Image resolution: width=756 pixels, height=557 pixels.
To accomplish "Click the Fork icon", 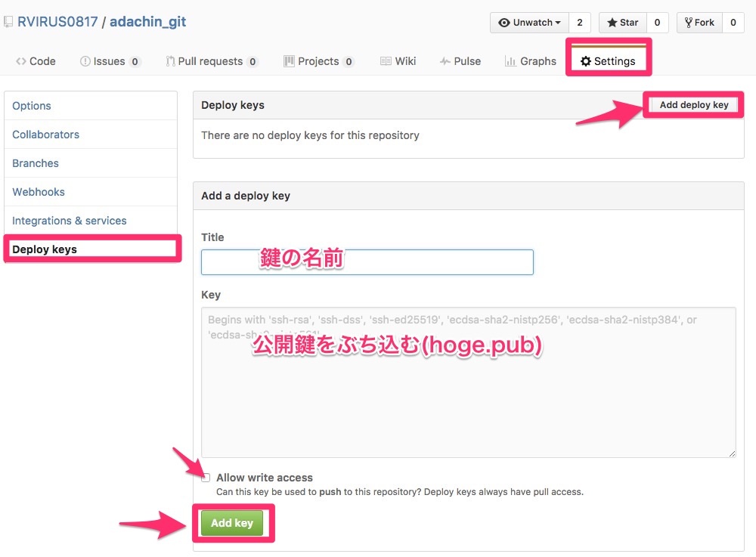I will click(689, 23).
